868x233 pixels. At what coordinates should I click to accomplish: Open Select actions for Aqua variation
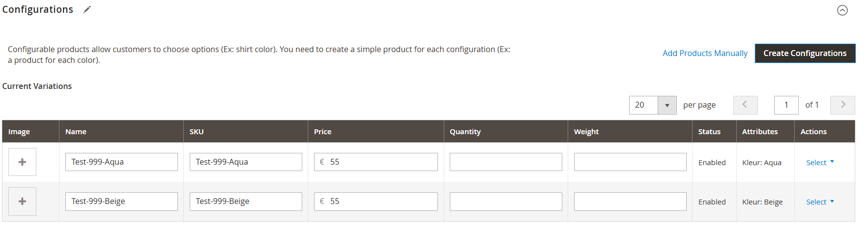tap(819, 162)
